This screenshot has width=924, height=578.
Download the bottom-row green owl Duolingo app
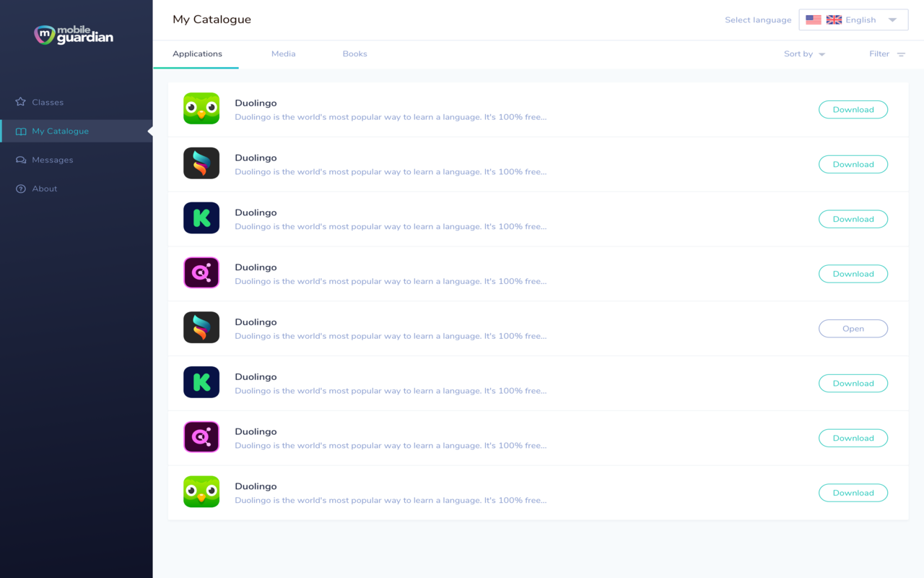point(853,493)
